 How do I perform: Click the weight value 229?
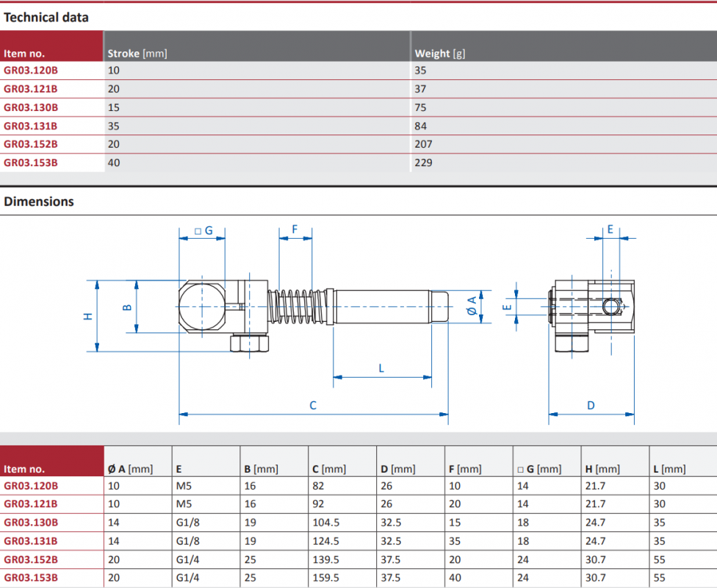pos(423,162)
